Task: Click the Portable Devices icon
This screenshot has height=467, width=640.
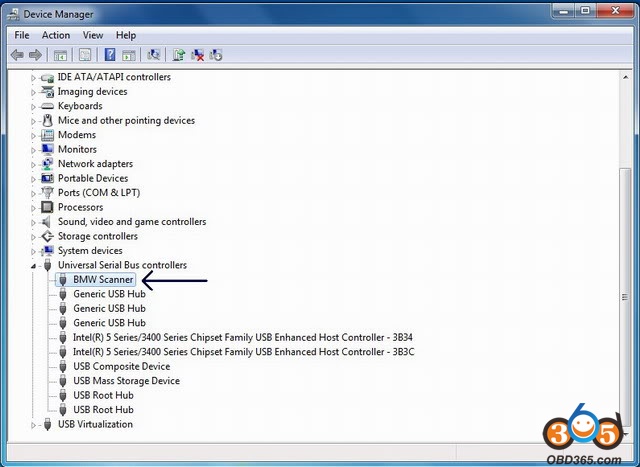Action: coord(47,178)
